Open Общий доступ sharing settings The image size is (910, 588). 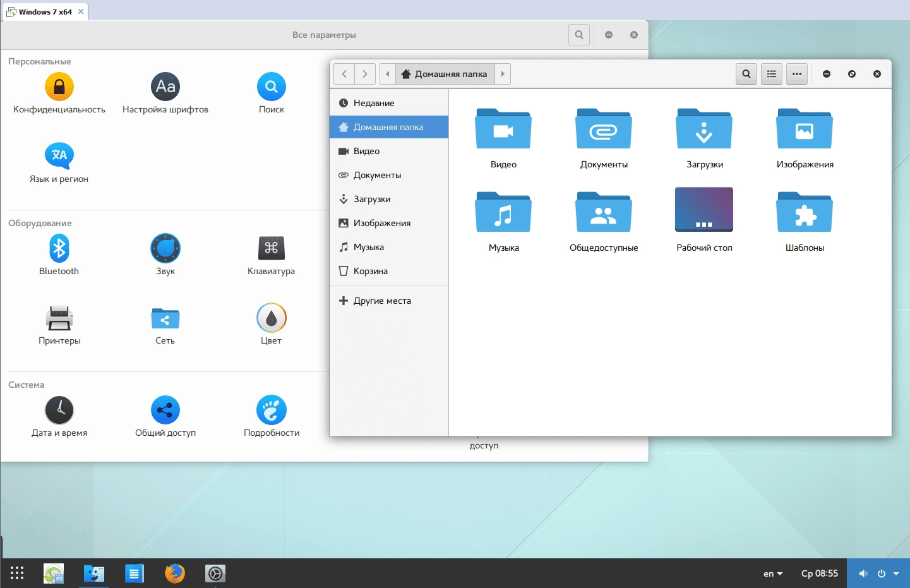(165, 417)
